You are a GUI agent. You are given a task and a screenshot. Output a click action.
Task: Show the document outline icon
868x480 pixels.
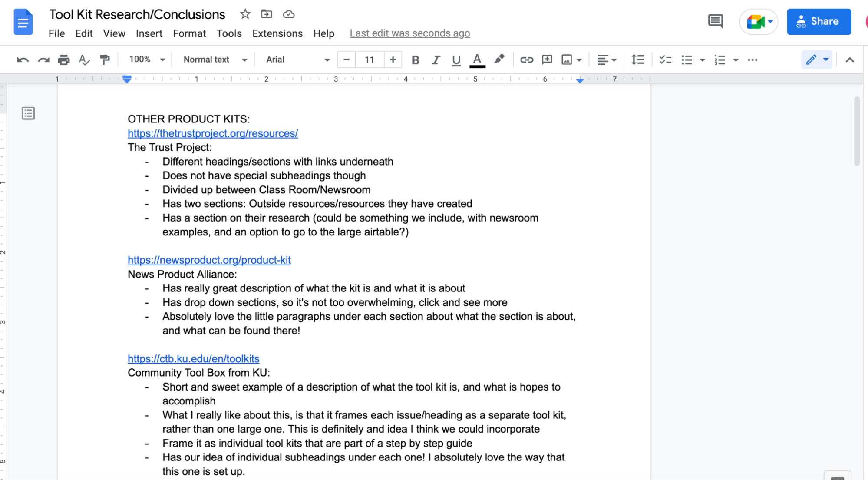click(x=28, y=113)
